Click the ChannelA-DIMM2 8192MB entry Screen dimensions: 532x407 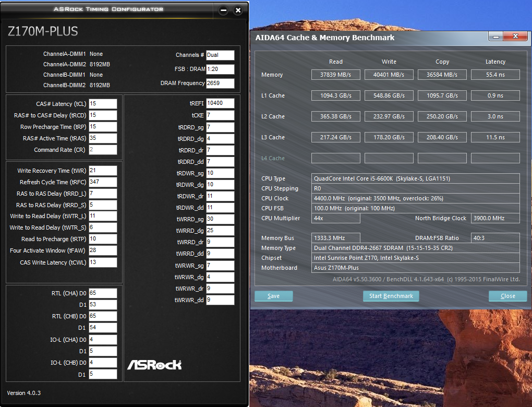pyautogui.click(x=76, y=64)
